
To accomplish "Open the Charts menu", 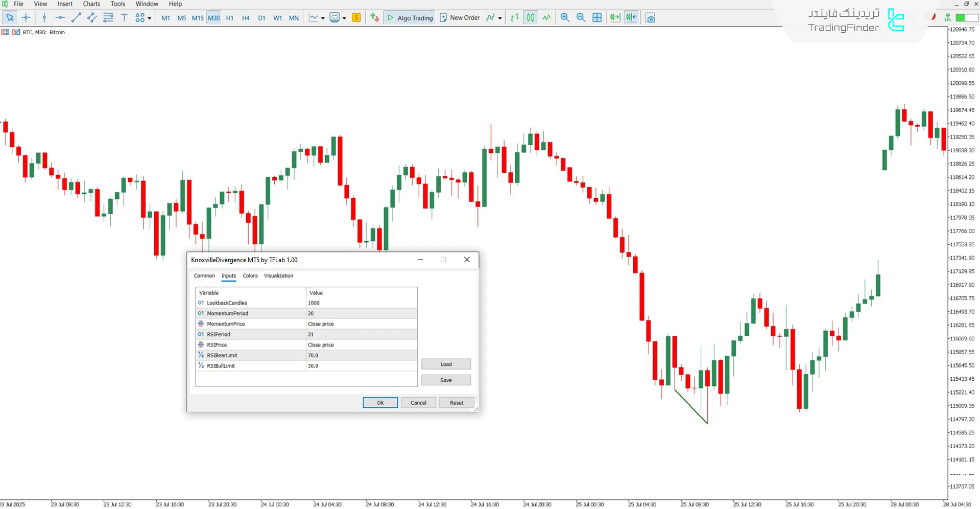I will 91,4.
